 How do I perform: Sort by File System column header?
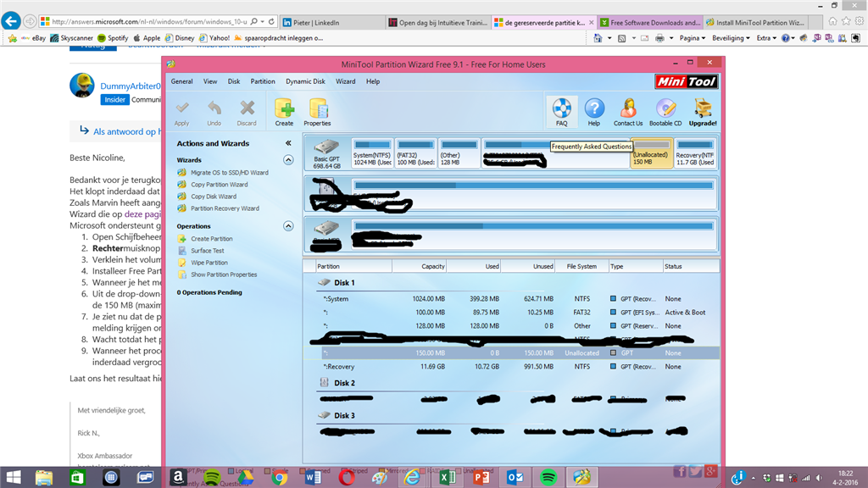click(581, 267)
